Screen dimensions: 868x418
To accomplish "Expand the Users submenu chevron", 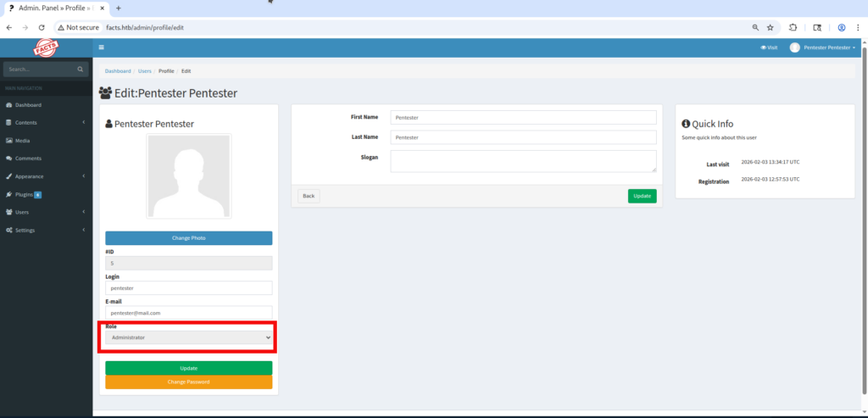I will click(x=84, y=212).
